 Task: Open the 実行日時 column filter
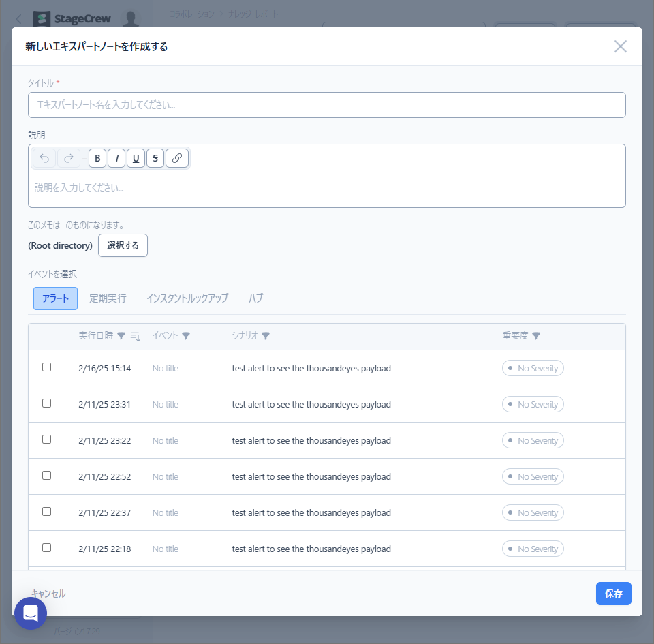click(x=121, y=336)
